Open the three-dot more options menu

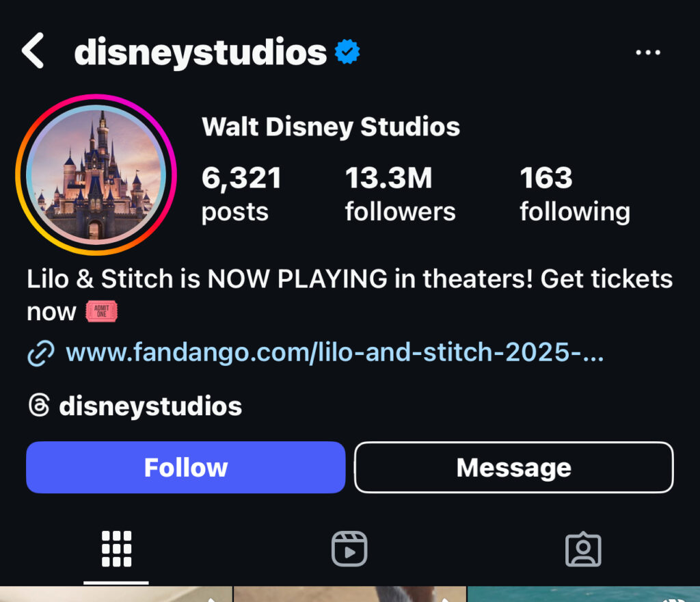click(647, 53)
